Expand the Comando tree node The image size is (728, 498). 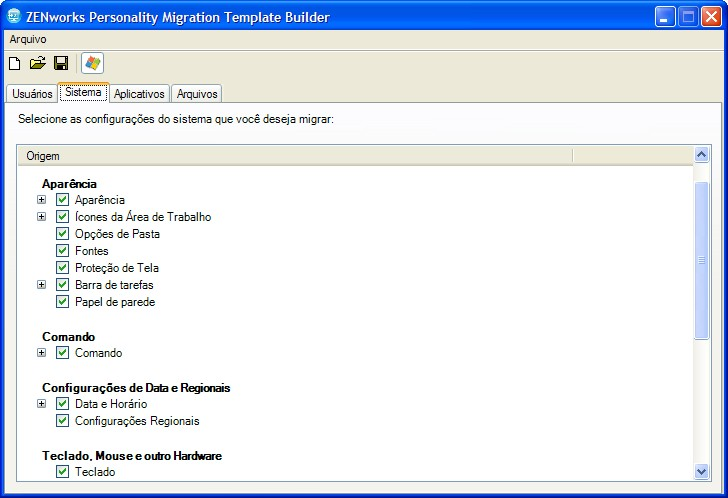(x=42, y=353)
